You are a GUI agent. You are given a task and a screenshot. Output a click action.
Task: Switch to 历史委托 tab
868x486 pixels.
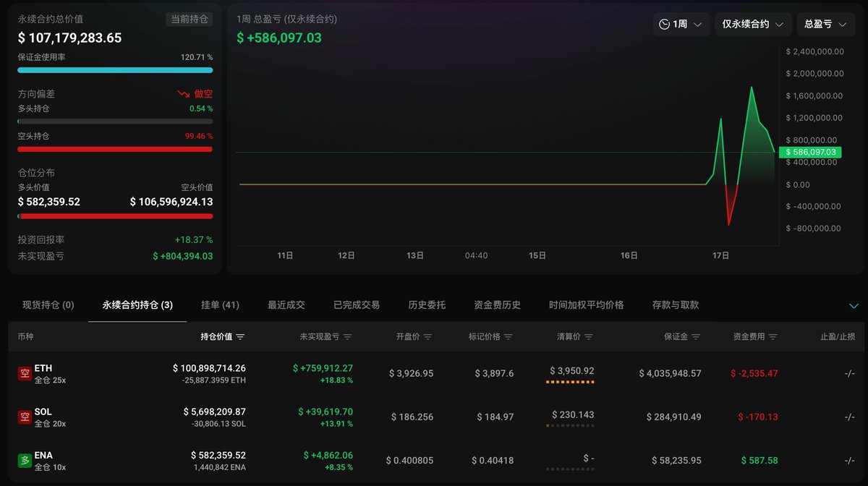(427, 305)
